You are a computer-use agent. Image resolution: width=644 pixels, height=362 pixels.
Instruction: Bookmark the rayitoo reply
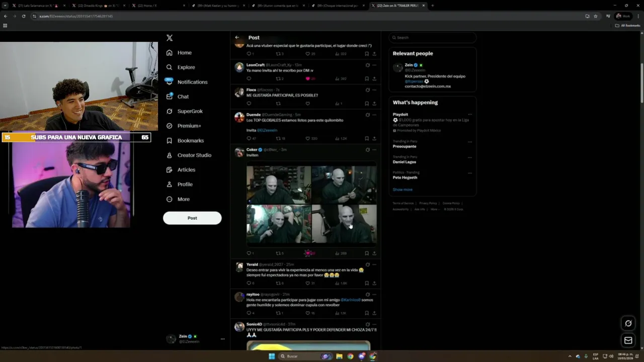[366, 313]
